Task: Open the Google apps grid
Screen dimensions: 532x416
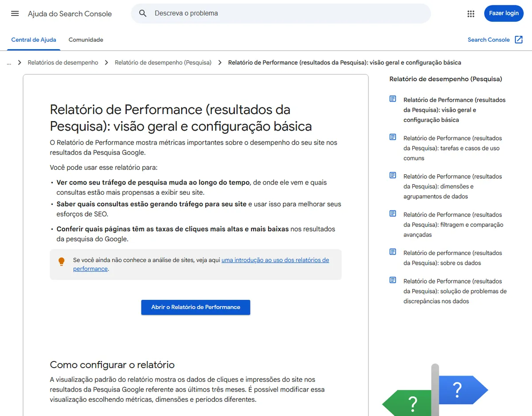Action: click(471, 14)
